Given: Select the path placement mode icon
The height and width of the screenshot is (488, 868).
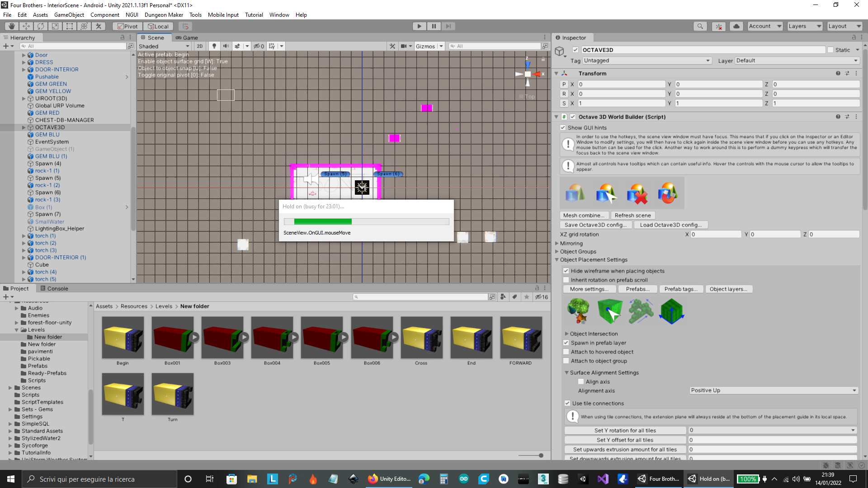Looking at the screenshot, I should pos(641,311).
